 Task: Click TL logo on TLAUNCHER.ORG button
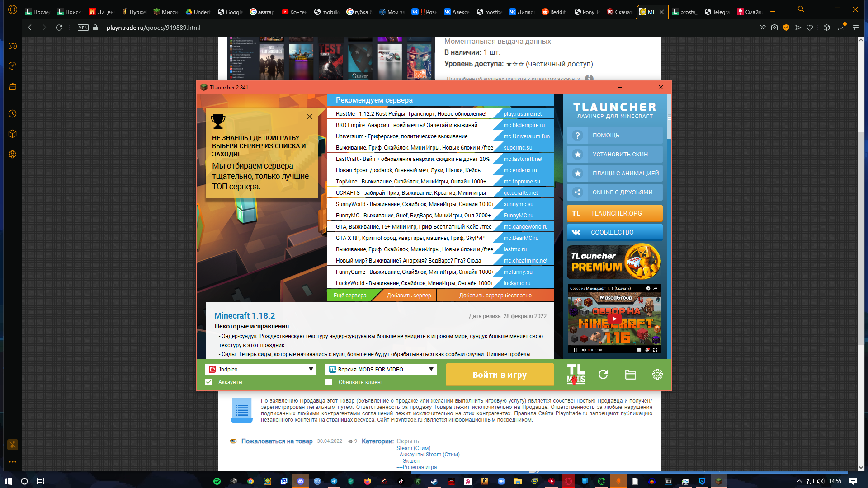pos(576,213)
